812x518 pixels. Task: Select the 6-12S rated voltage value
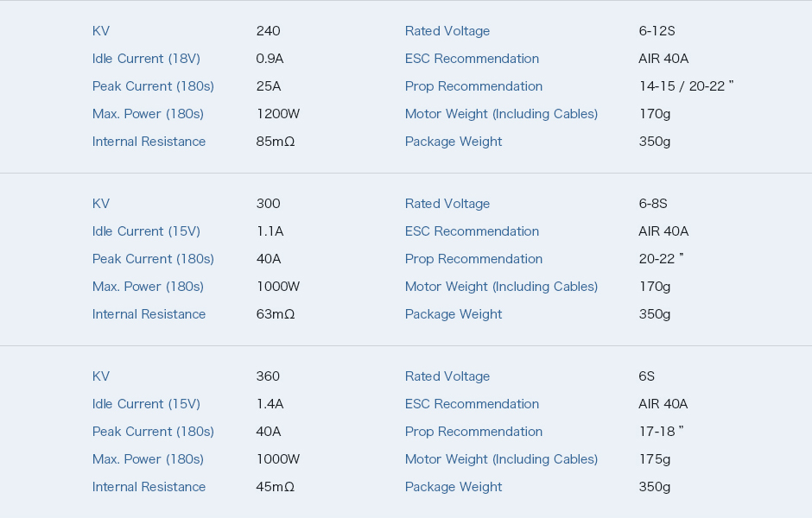click(657, 31)
